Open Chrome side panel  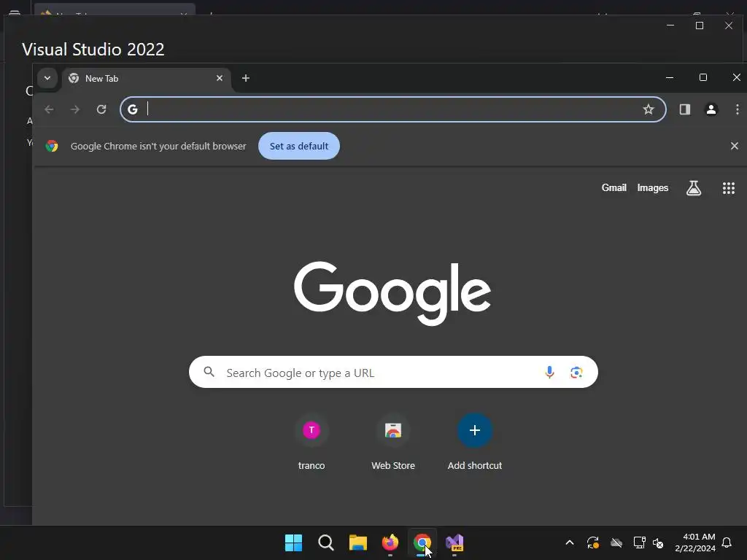(685, 109)
